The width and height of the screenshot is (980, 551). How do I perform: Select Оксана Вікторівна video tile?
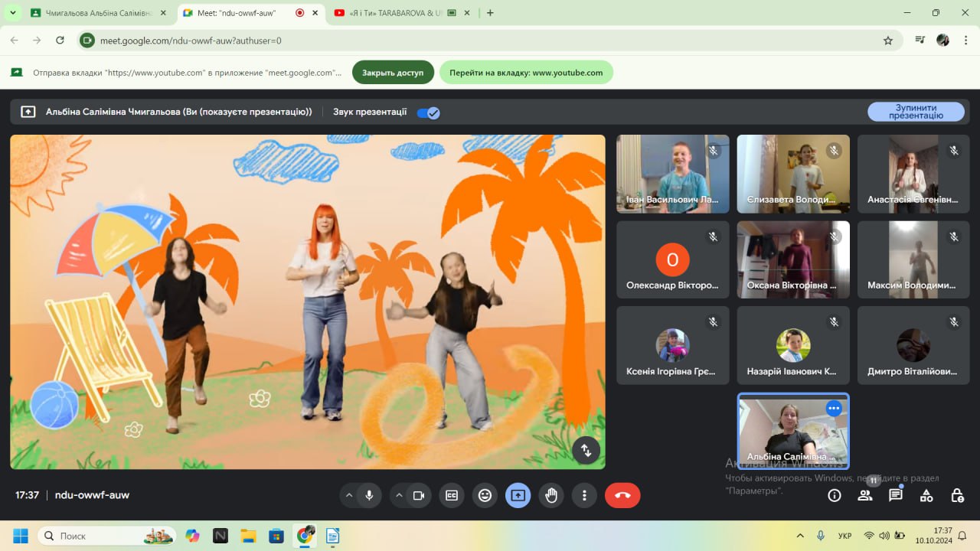tap(793, 259)
